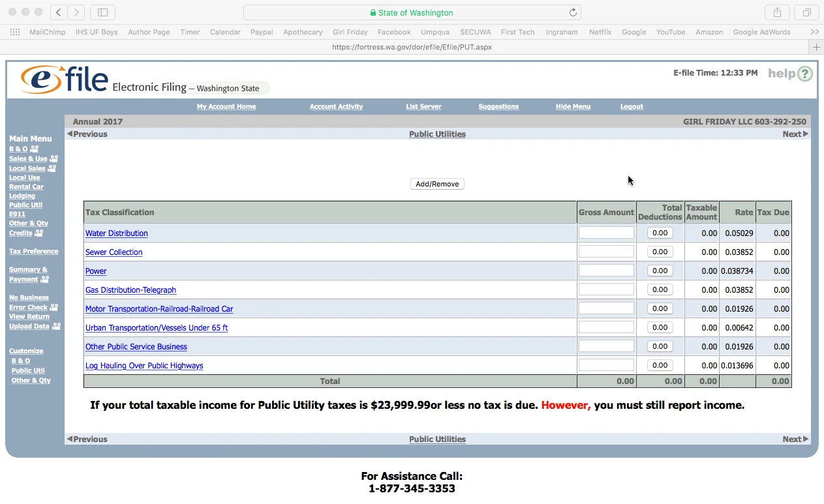
Task: Open the favorites grid icon
Action: tap(15, 32)
